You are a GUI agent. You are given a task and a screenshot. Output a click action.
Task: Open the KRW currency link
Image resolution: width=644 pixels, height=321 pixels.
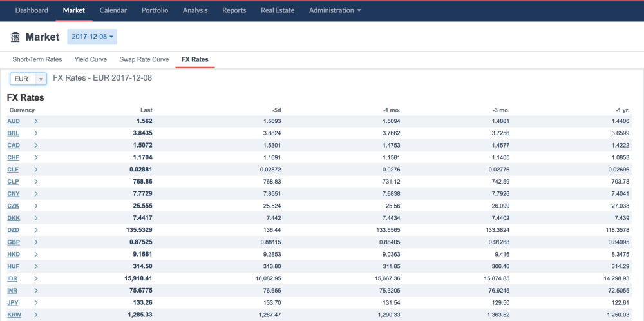(x=14, y=315)
